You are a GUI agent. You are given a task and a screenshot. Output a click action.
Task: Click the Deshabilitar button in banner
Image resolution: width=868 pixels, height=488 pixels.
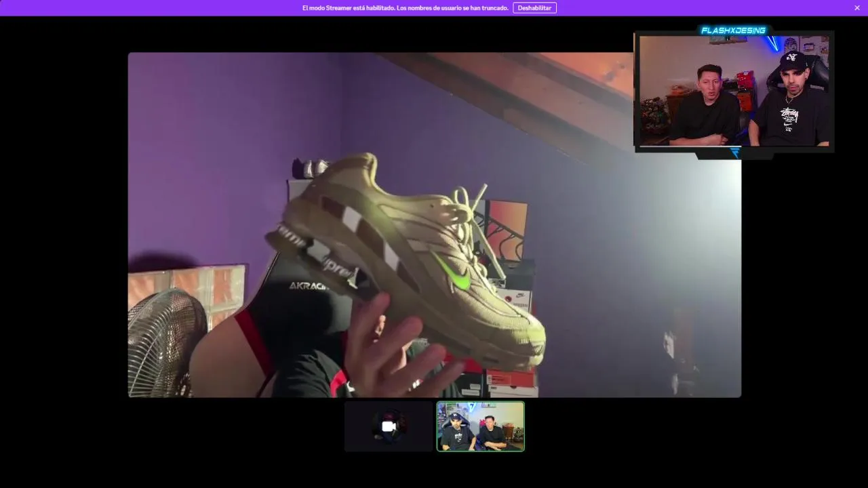534,8
